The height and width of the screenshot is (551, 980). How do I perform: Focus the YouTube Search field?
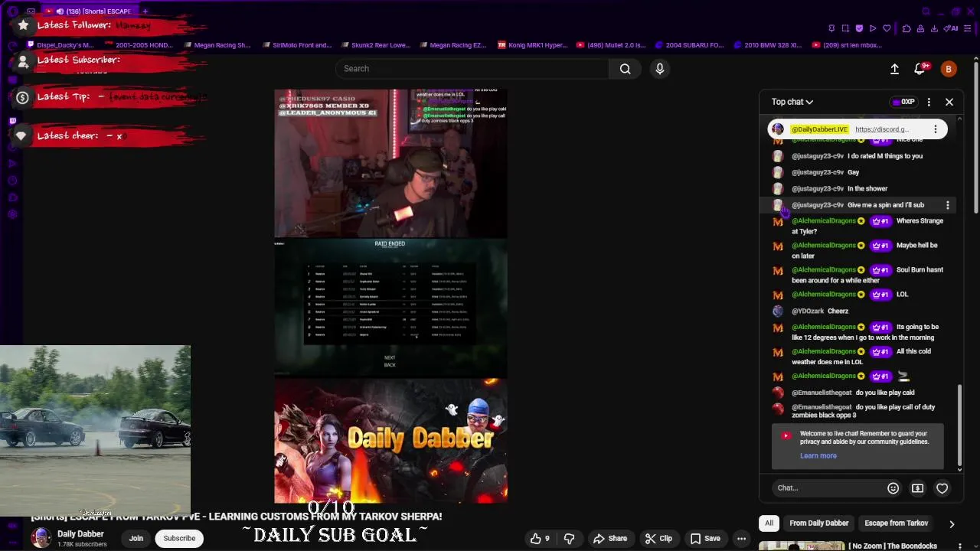(x=472, y=69)
